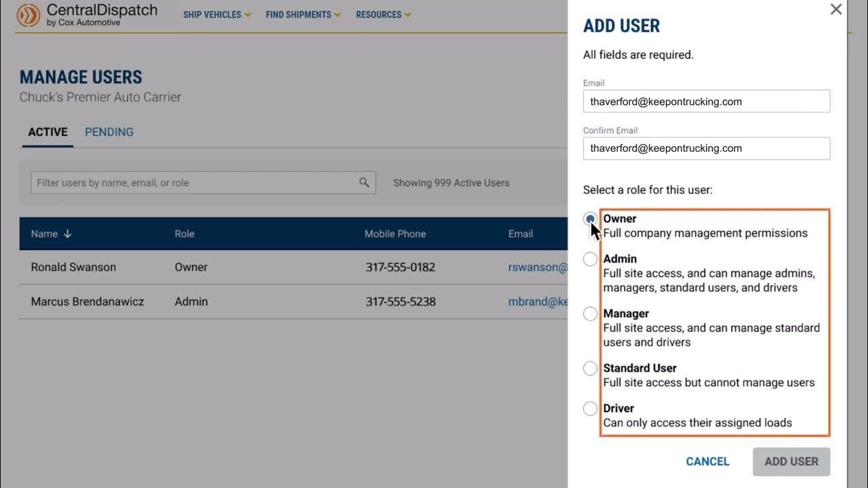Expand the Find Shipments menu
This screenshot has height=488, width=868.
tap(303, 14)
